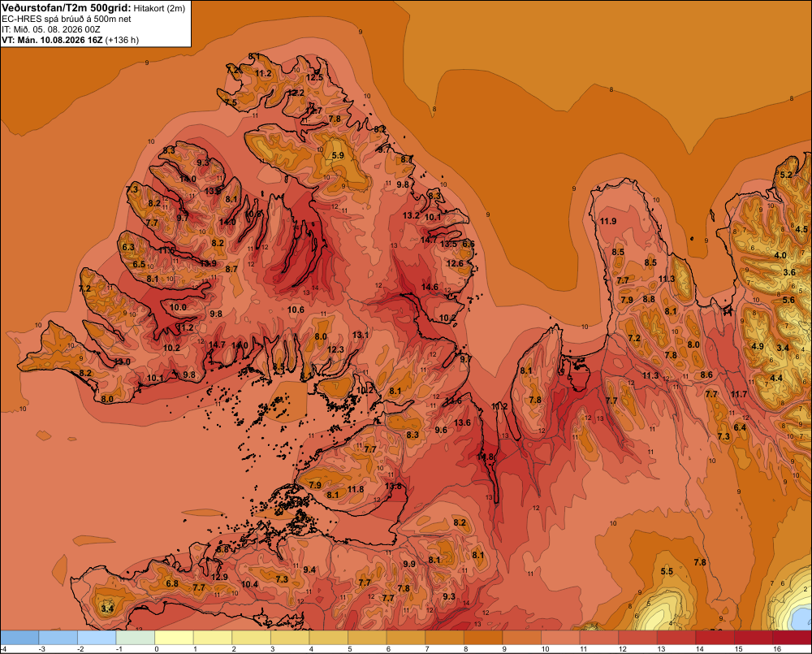
Task: Click the dark red legend swatch between 15 and 16
Action: [753, 638]
